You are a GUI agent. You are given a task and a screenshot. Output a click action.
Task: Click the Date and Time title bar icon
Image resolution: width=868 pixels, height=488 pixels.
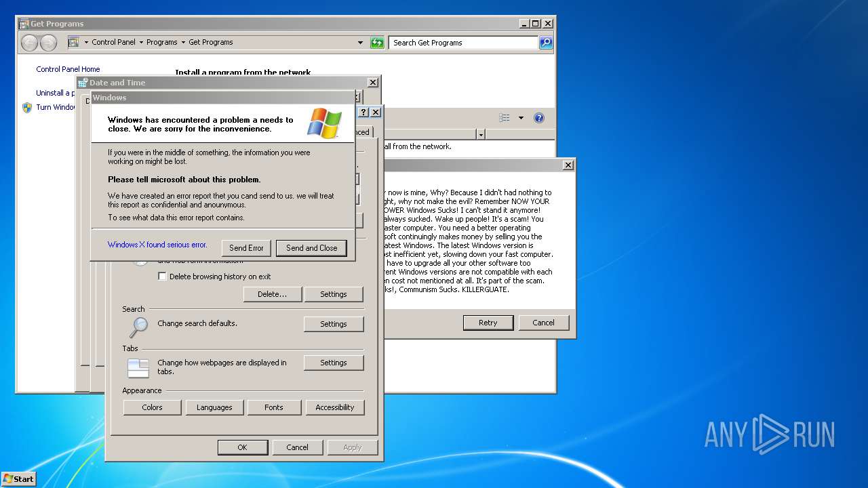(x=83, y=83)
